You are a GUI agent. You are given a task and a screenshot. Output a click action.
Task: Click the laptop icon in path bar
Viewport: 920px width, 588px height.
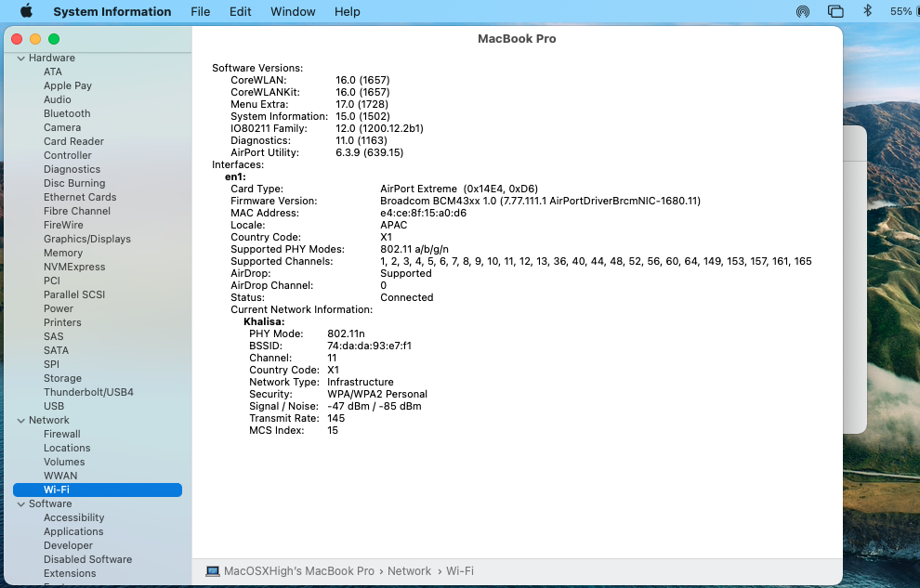click(x=213, y=571)
